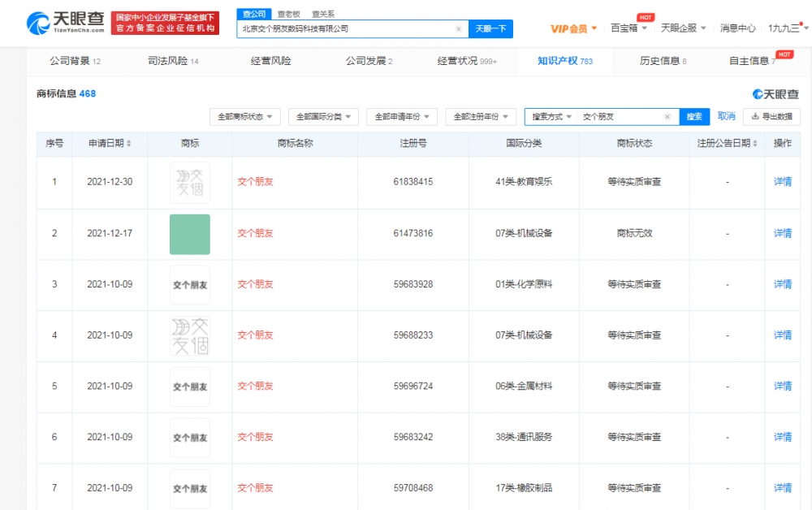Click the blue 搜索 filter button
812x510 pixels.
click(694, 116)
